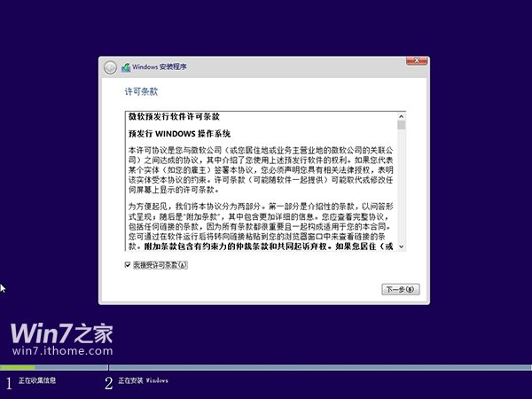Click the scroll up arrow of license text

402,116
